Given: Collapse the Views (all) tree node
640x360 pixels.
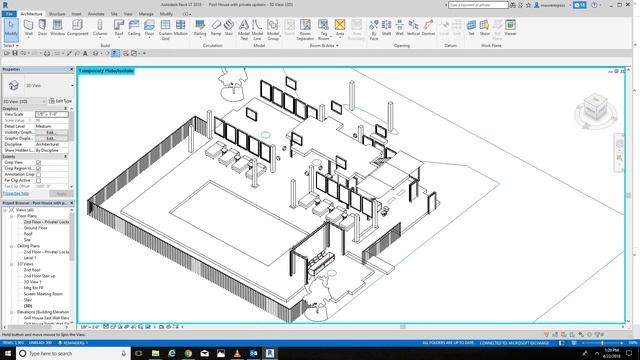Looking at the screenshot, I should click(x=5, y=210).
